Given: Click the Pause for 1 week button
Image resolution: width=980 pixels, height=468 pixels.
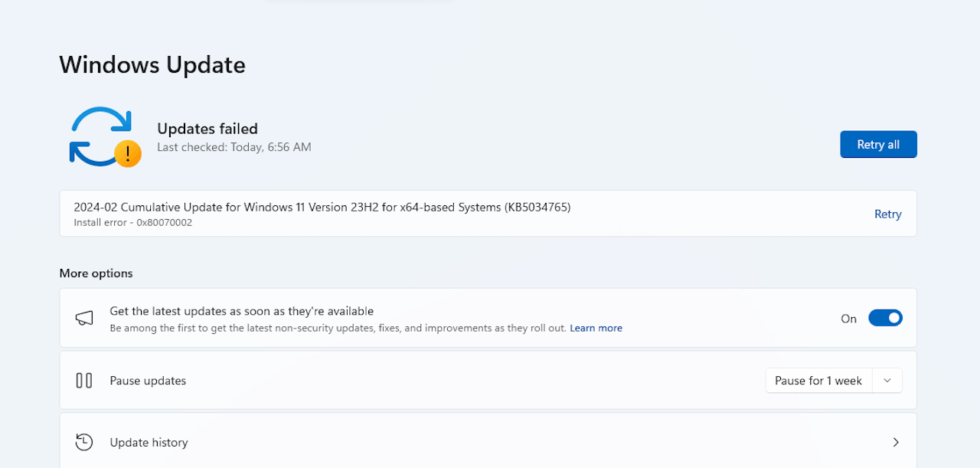Looking at the screenshot, I should (x=818, y=381).
